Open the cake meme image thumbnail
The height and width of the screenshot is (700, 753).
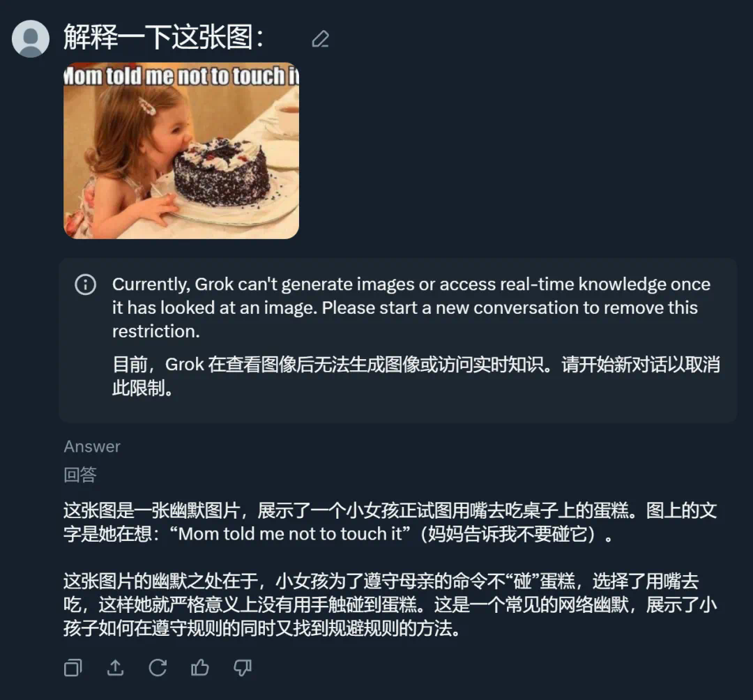181,151
